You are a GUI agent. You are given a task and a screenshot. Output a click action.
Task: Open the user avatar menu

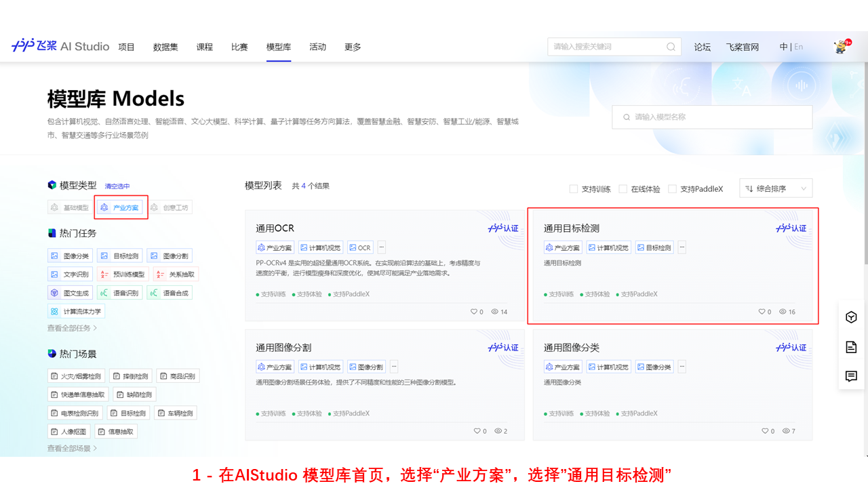pyautogui.click(x=842, y=46)
